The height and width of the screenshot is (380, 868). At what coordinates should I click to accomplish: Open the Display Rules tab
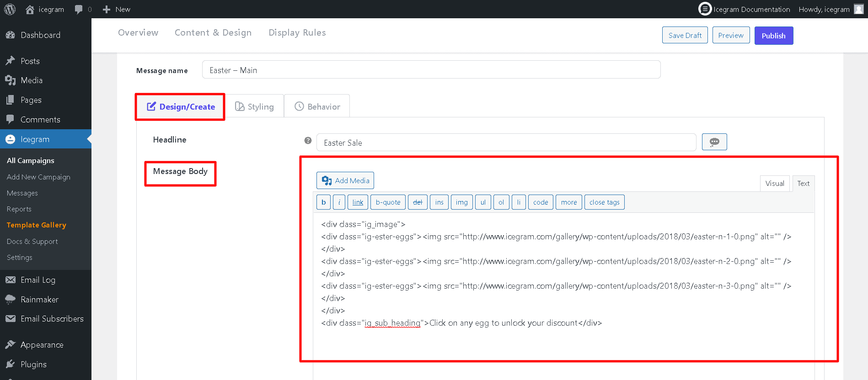coord(297,32)
